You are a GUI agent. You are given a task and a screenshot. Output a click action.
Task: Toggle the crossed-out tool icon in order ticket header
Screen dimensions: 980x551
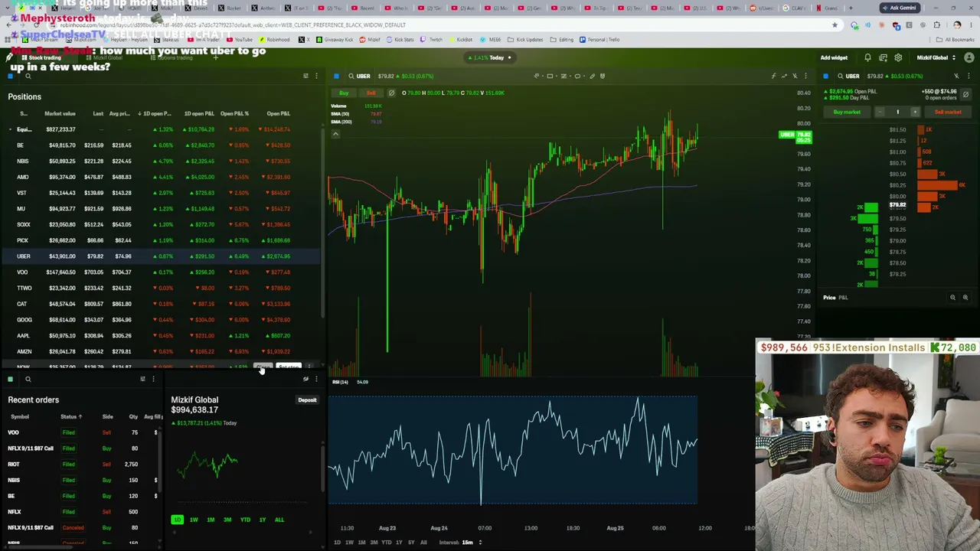pos(956,76)
